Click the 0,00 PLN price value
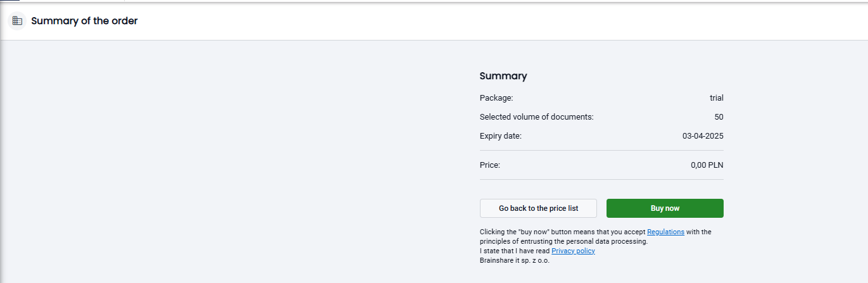The width and height of the screenshot is (868, 283). [x=707, y=165]
